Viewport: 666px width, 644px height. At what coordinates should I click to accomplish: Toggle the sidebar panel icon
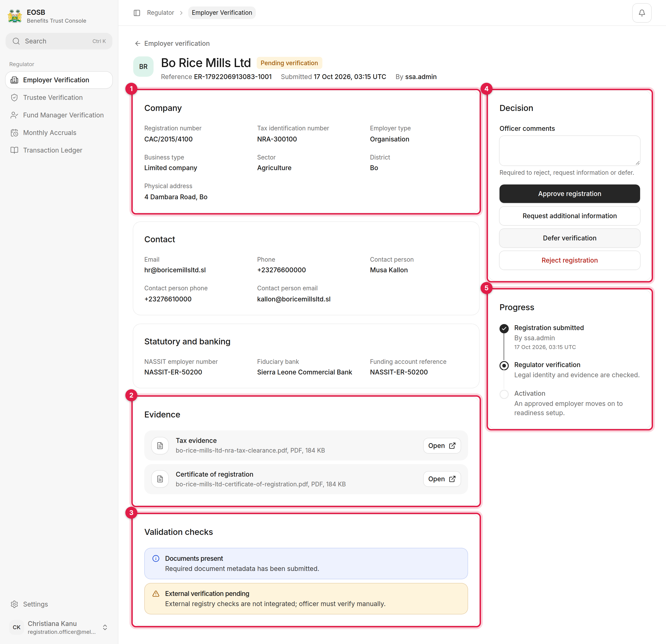[x=137, y=13]
